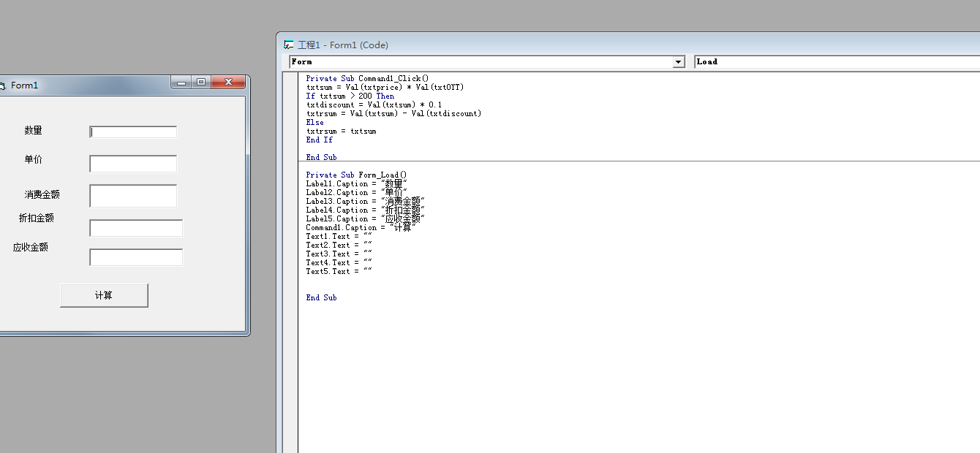Place cursor on "txtdiscount = Val(txtsum) * 0.1" line
Viewport: 980px width, 453px height.
coord(374,104)
